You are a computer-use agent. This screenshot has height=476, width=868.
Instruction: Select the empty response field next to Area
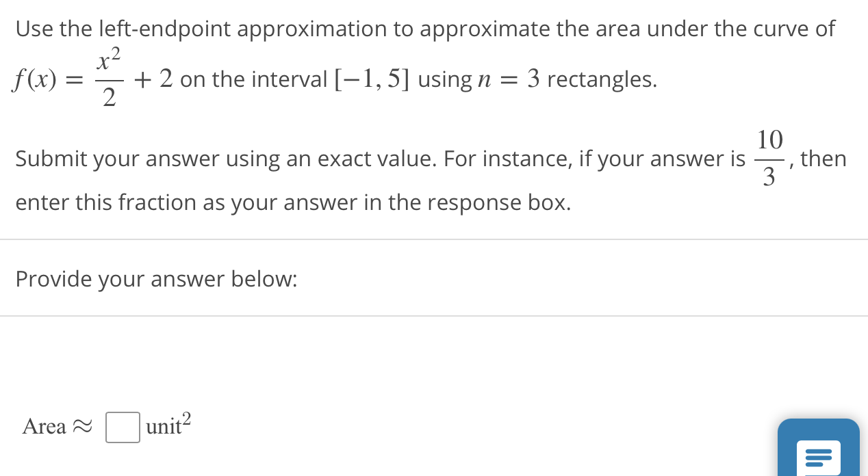(123, 427)
